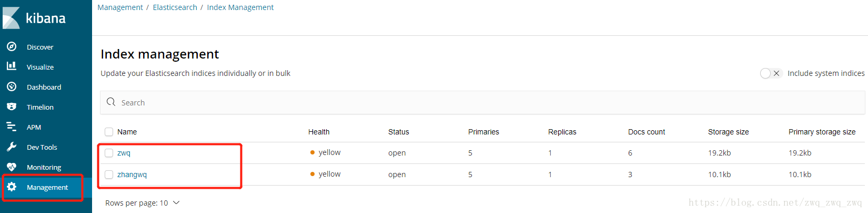
Task: Open Timelion via its mask icon
Action: (x=12, y=106)
